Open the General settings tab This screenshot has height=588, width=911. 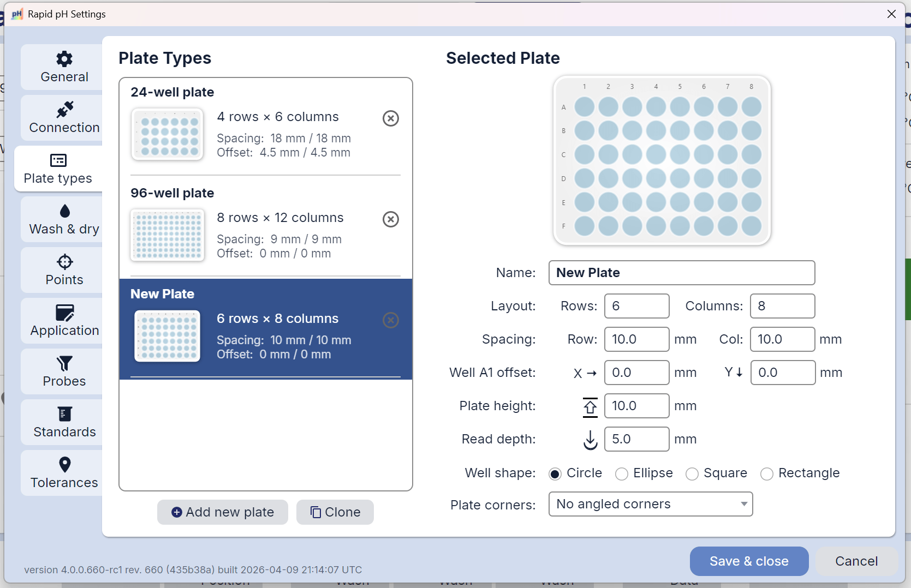64,67
